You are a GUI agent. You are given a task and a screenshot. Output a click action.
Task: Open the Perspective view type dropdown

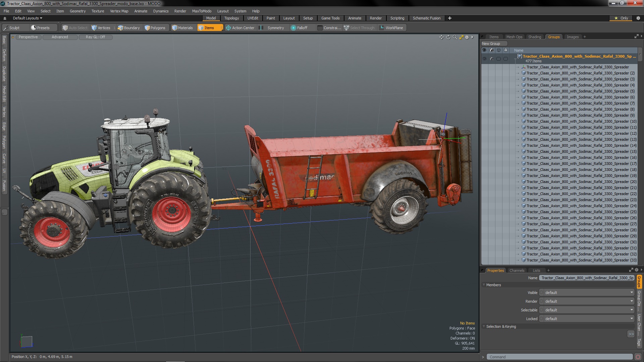28,37
